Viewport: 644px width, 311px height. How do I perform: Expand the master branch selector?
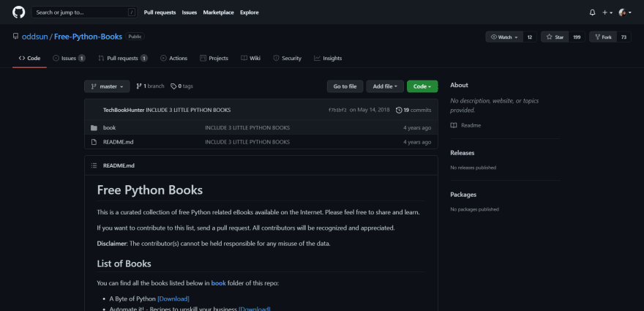(107, 86)
